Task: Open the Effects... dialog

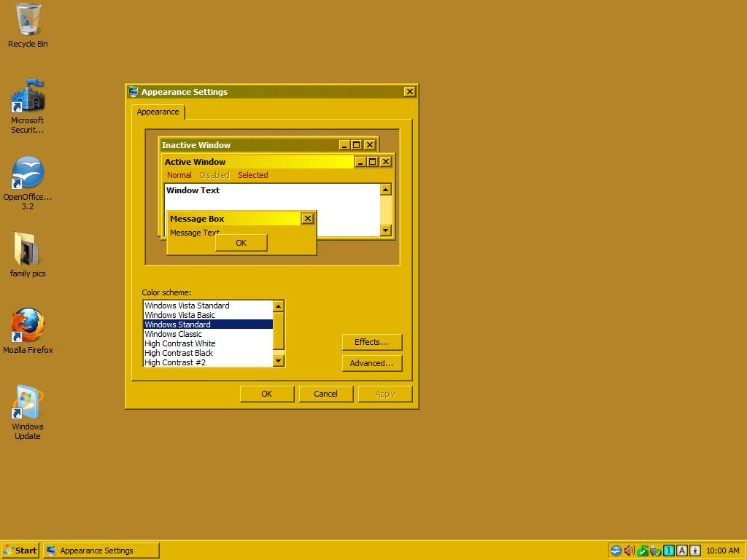Action: [x=371, y=342]
